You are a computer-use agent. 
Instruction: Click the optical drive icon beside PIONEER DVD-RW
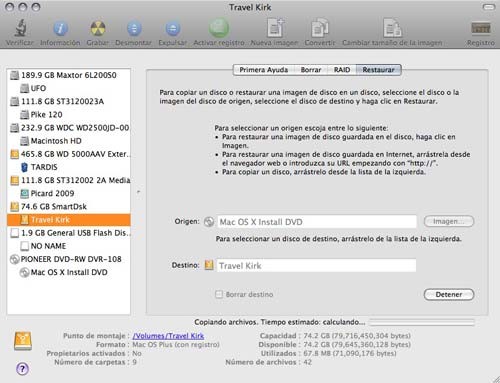coord(14,259)
